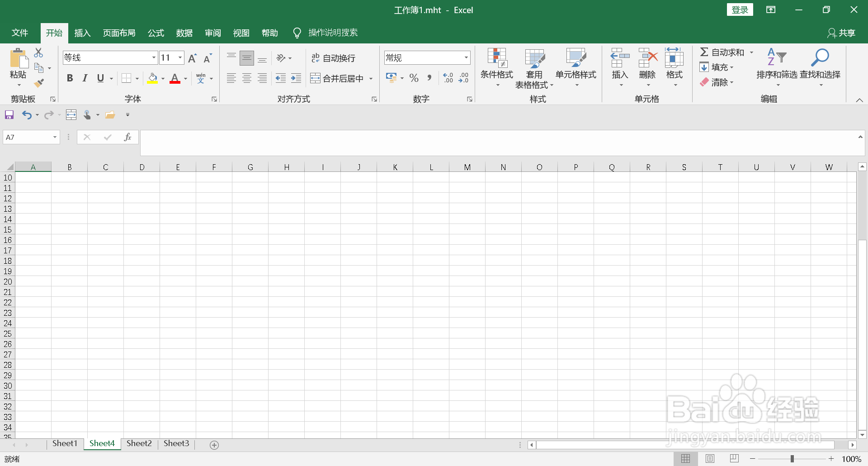The width and height of the screenshot is (868, 466).
Task: Click the zoom slider handle
Action: point(792,459)
